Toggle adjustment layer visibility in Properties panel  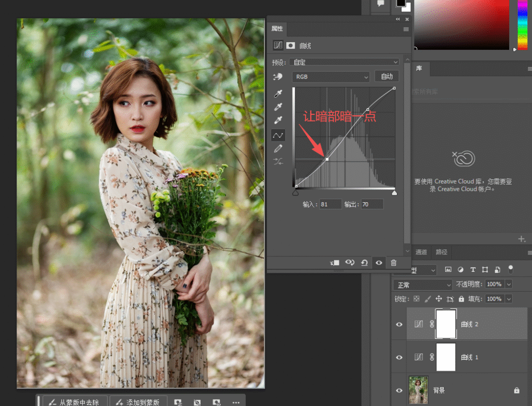pos(379,263)
